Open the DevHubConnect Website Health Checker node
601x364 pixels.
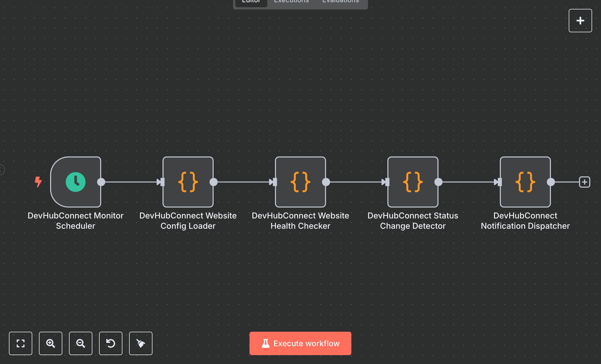point(300,182)
